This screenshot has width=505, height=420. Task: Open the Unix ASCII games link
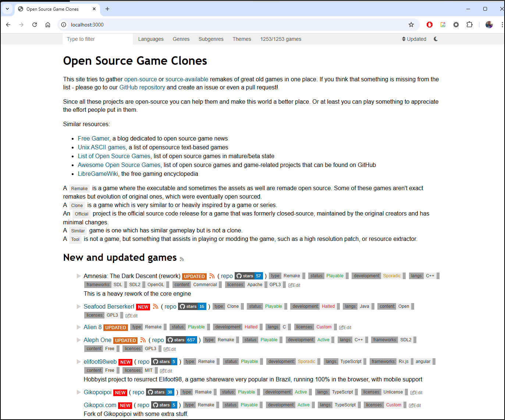coord(102,147)
